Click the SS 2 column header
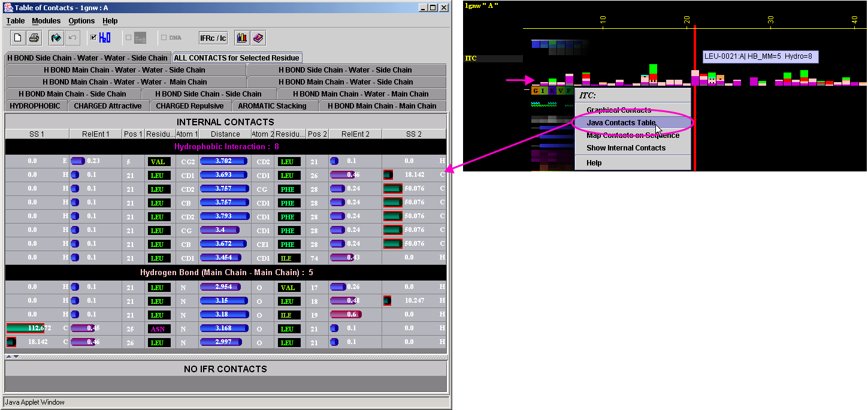Screen dimensions: 868x410 414,134
